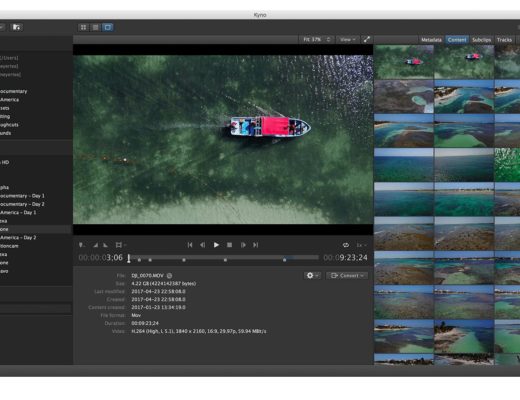Select the HD entry in the sidebar

5,162
